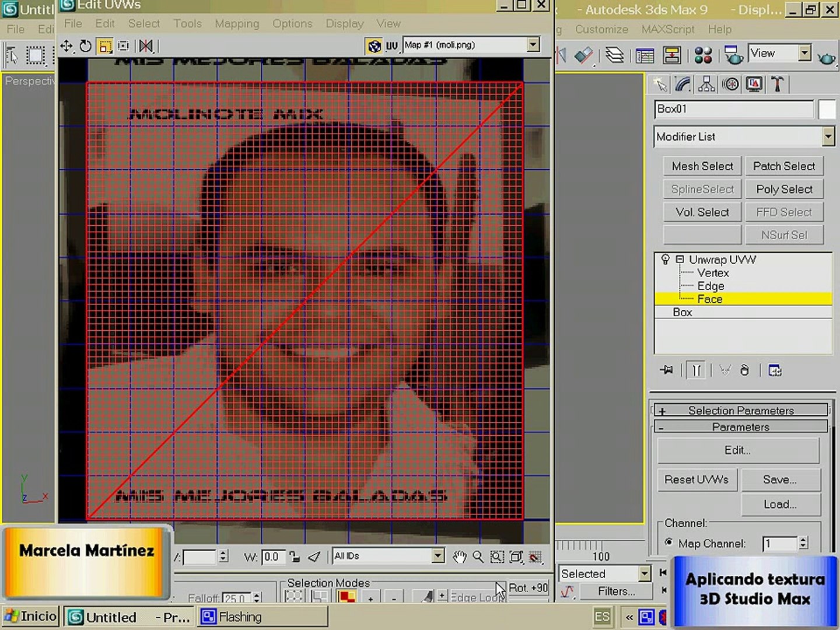Expand the Selection Parameters rollout

(x=740, y=411)
